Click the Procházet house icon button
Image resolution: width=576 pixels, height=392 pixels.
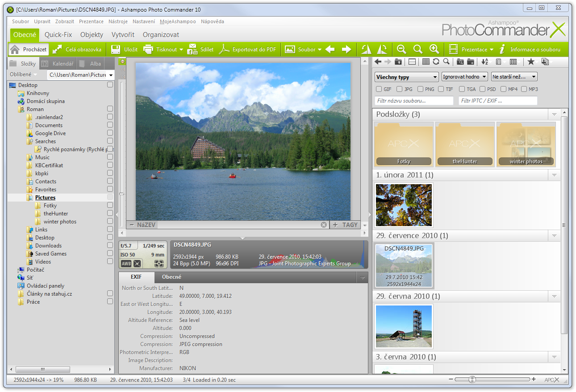(x=29, y=50)
